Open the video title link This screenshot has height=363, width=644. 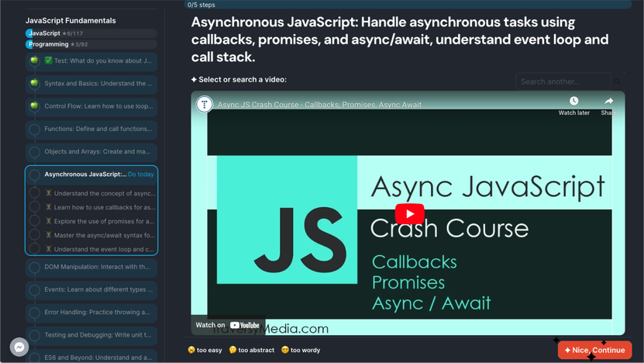point(319,105)
